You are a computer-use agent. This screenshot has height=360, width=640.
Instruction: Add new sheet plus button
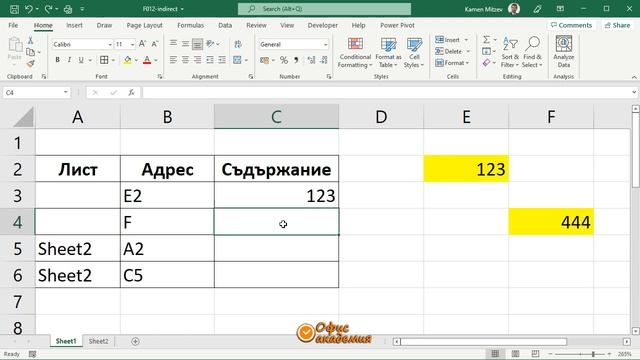tap(136, 341)
